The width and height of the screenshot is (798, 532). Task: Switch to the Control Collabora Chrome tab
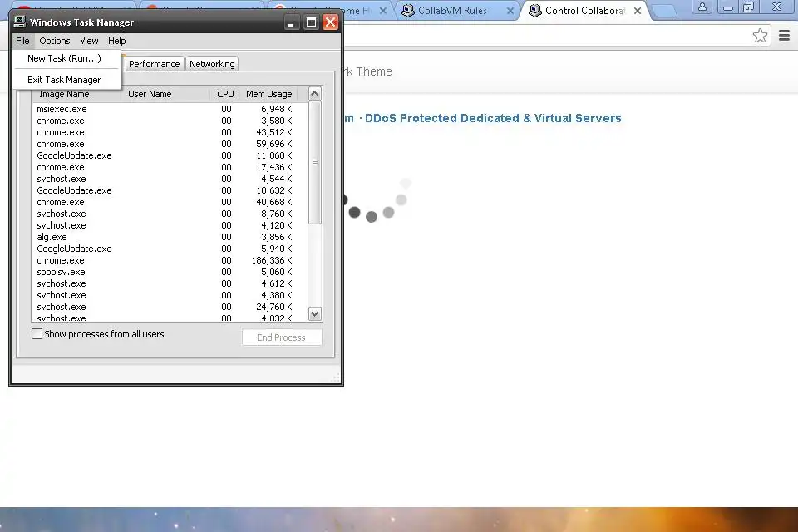(584, 11)
